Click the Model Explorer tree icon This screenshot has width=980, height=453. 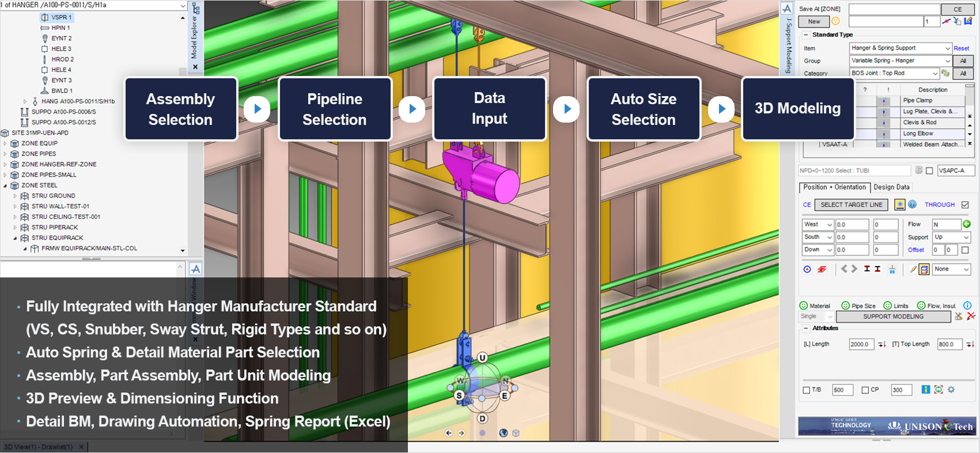196,9
